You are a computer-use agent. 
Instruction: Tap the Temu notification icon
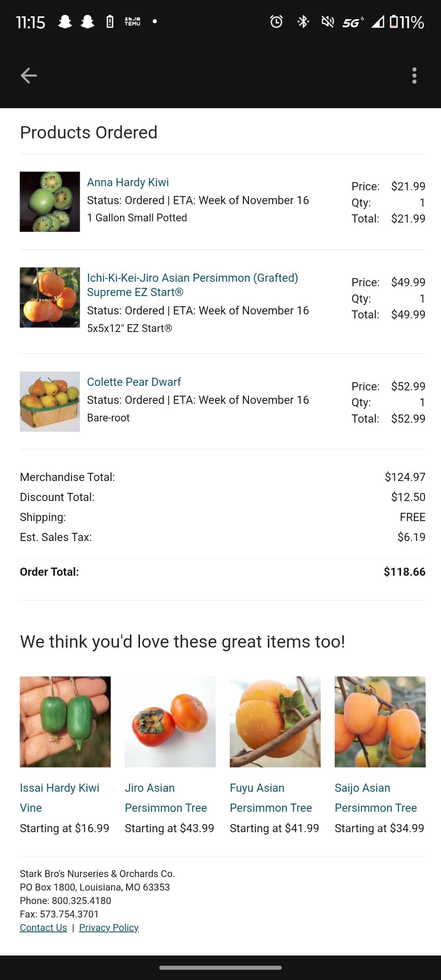tap(132, 22)
